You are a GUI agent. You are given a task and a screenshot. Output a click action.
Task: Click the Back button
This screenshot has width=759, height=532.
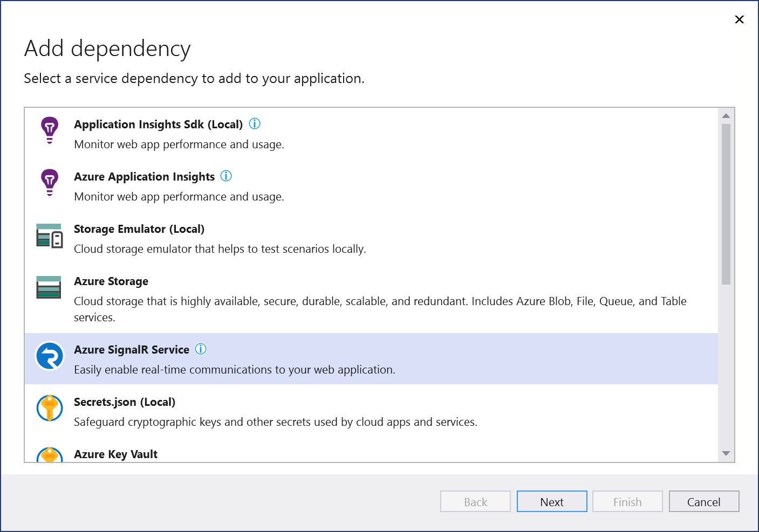[x=475, y=501]
